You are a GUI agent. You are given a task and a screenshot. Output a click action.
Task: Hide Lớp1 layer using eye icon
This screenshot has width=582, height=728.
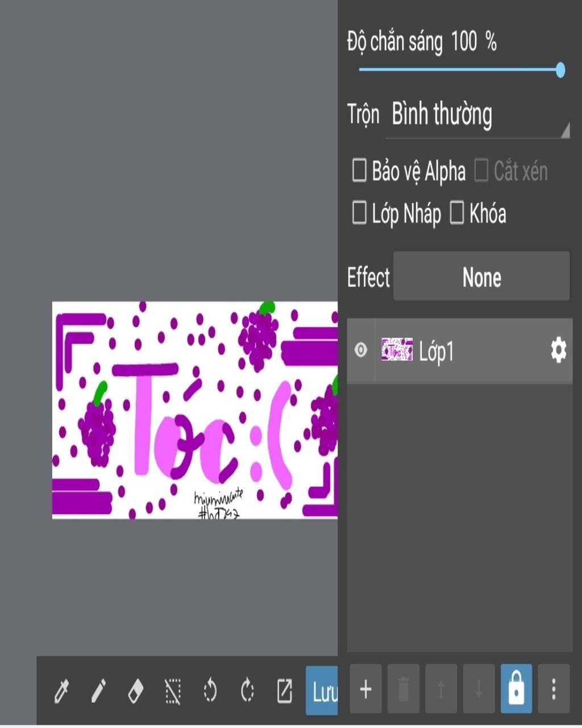tap(361, 350)
